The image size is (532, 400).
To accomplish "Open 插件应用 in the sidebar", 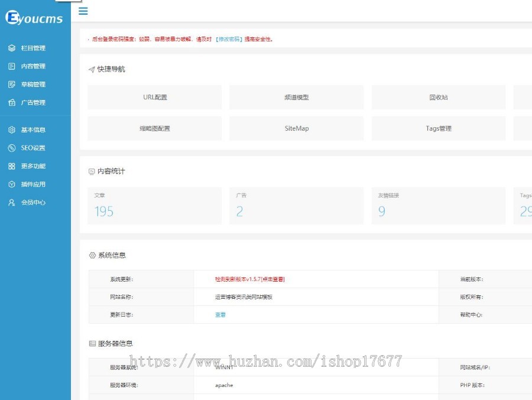I will point(33,185).
